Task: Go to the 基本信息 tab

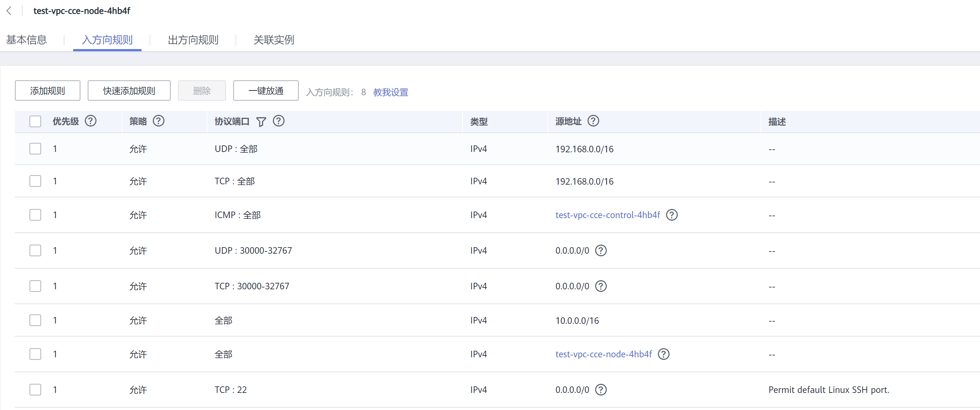Action: tap(27, 40)
